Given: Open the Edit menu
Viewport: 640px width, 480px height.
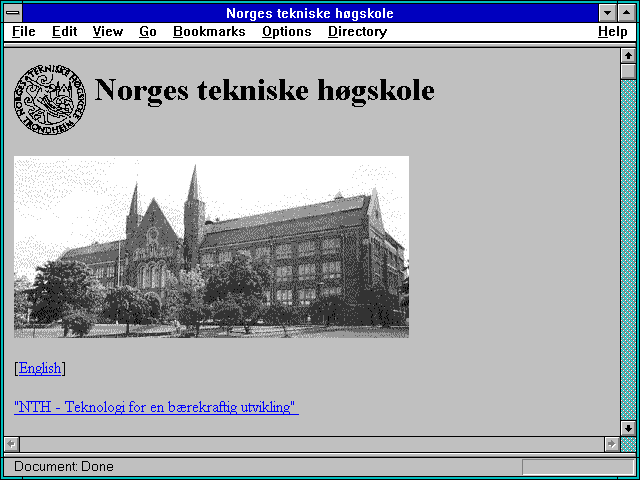Looking at the screenshot, I should click(x=64, y=32).
